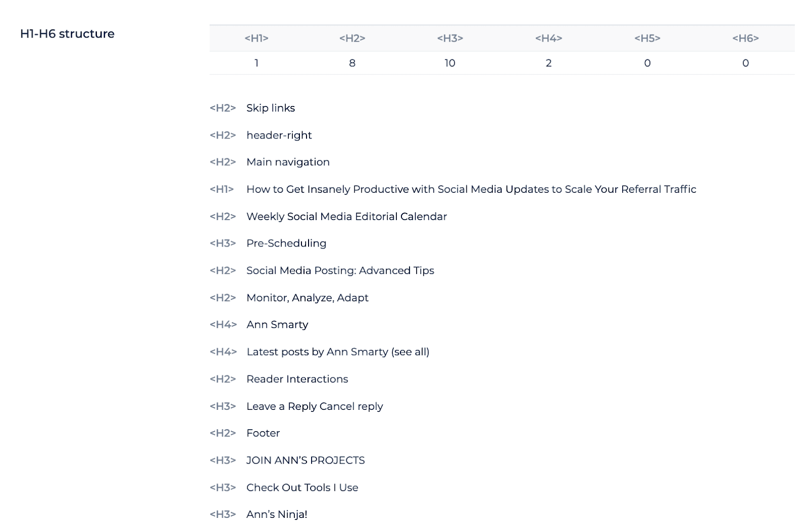Click the 'Ann's Ninja!' heading entry

(x=277, y=514)
